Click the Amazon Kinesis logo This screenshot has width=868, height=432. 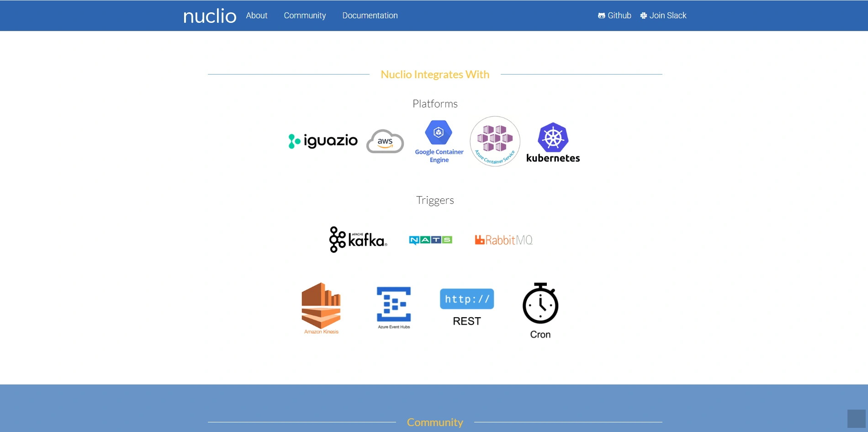pyautogui.click(x=321, y=309)
